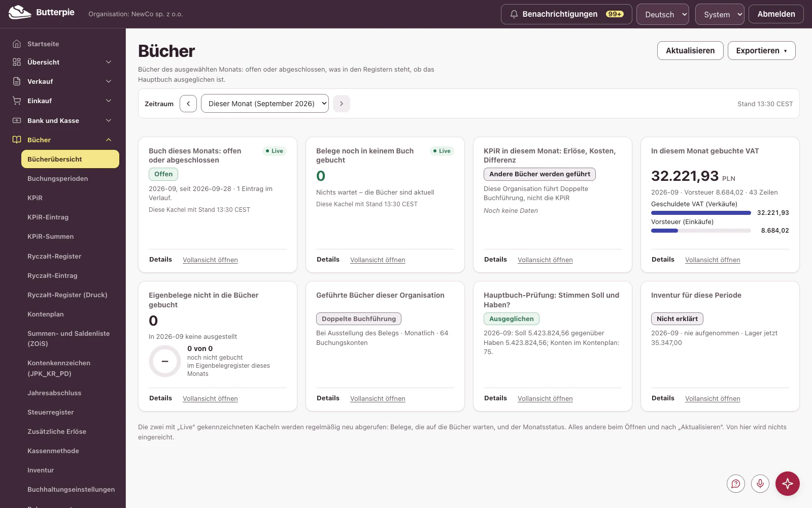The image size is (812, 508).
Task: Expand the Einkauf sidebar section
Action: tap(109, 101)
